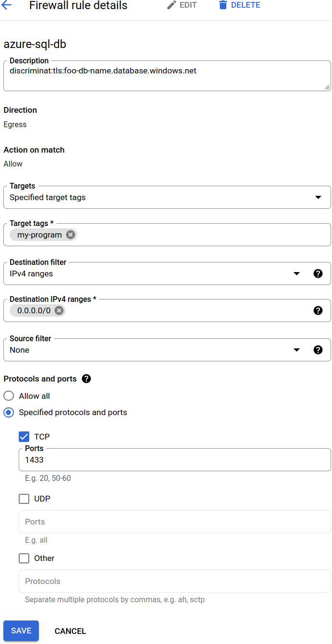Open help for Protocols and ports
Viewport: 332px width, 644px height.
(86, 379)
